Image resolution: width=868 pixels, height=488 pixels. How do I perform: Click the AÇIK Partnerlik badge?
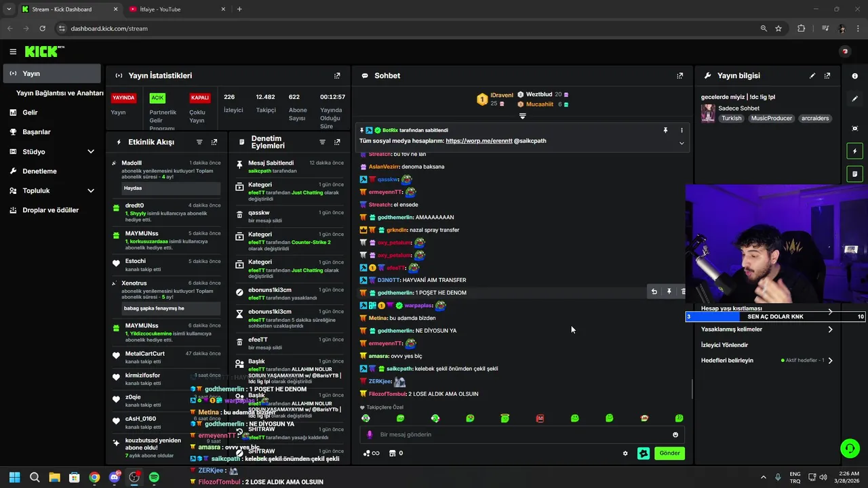[157, 98]
